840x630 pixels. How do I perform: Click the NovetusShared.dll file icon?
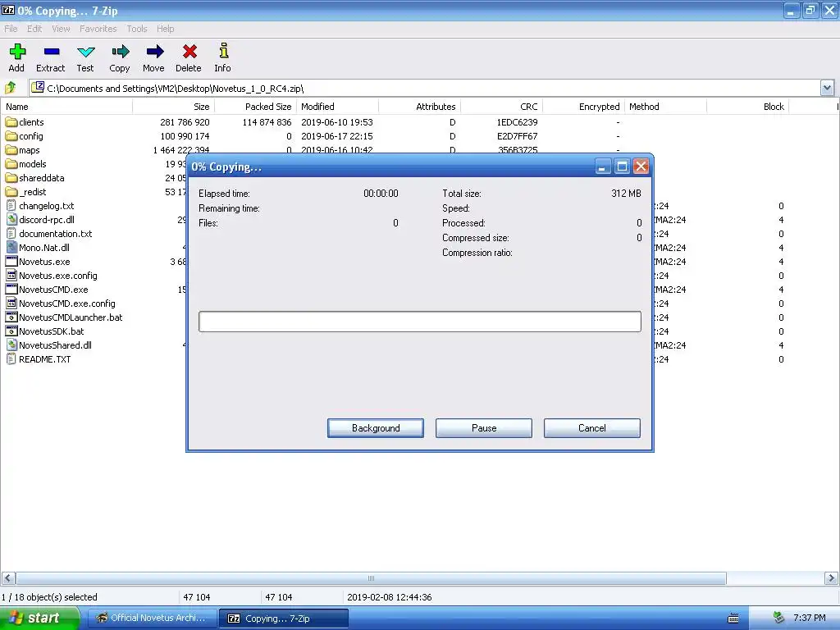pos(11,345)
